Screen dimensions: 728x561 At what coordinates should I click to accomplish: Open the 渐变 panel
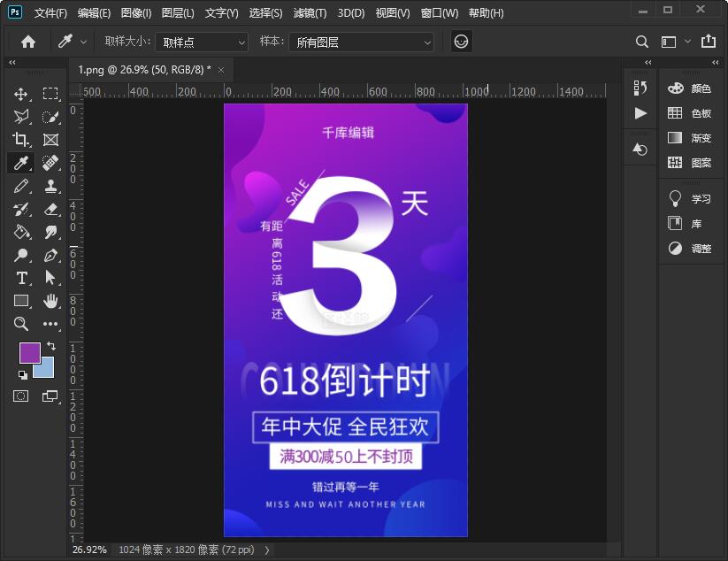[689, 138]
